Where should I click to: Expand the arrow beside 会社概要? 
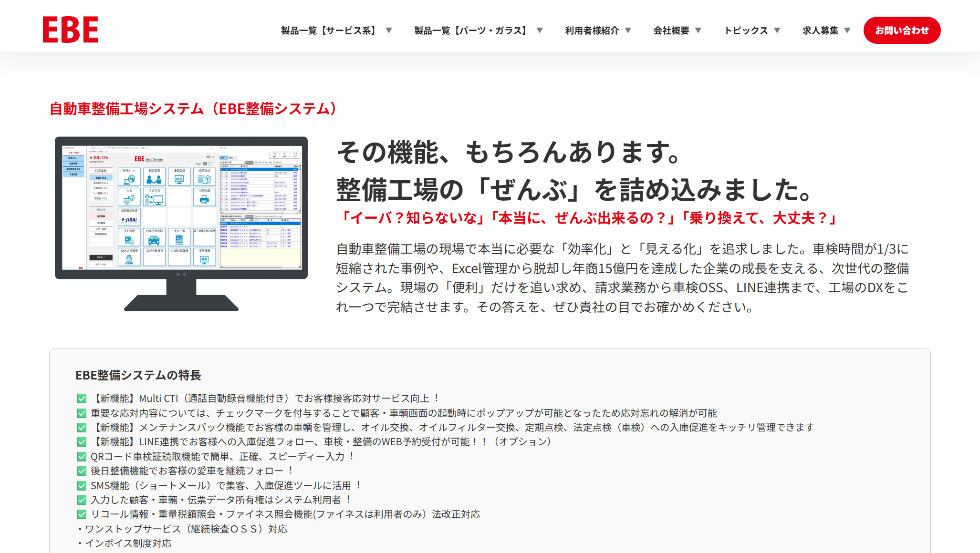coord(698,31)
